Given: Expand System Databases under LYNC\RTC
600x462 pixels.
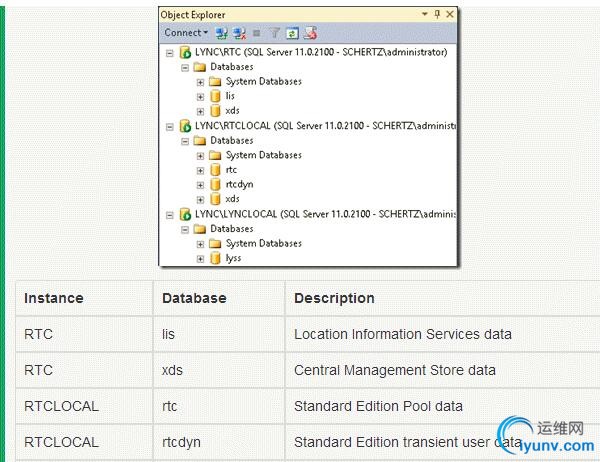Looking at the screenshot, I should coord(200,82).
